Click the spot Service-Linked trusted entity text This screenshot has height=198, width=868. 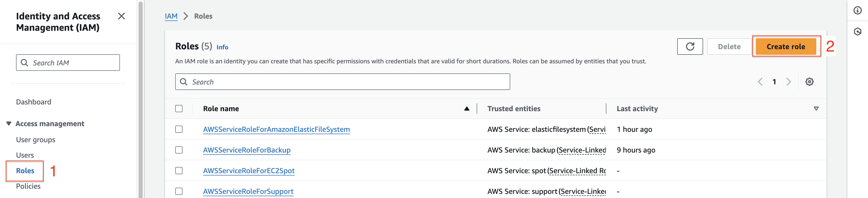point(546,171)
